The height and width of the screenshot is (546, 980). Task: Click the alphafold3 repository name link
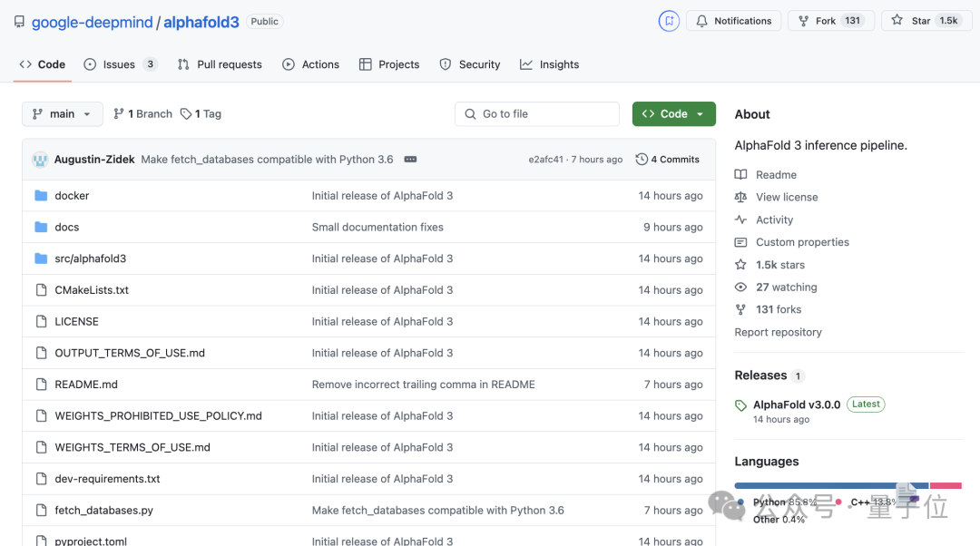201,22
